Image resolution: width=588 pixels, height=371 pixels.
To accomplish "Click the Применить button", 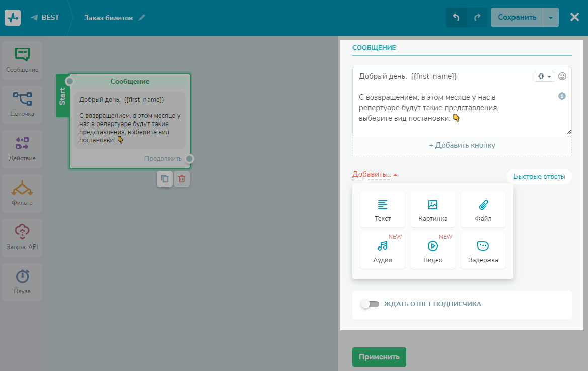I will coord(379,357).
